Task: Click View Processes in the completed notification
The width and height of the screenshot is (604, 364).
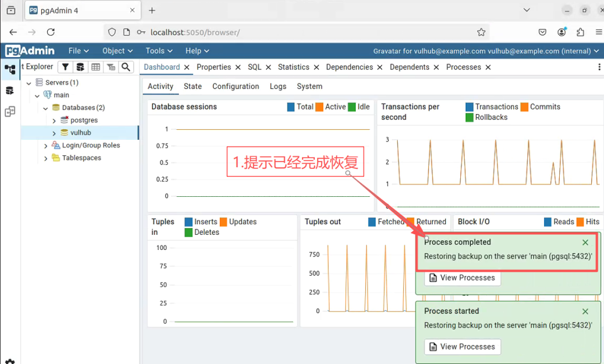Action: click(463, 278)
